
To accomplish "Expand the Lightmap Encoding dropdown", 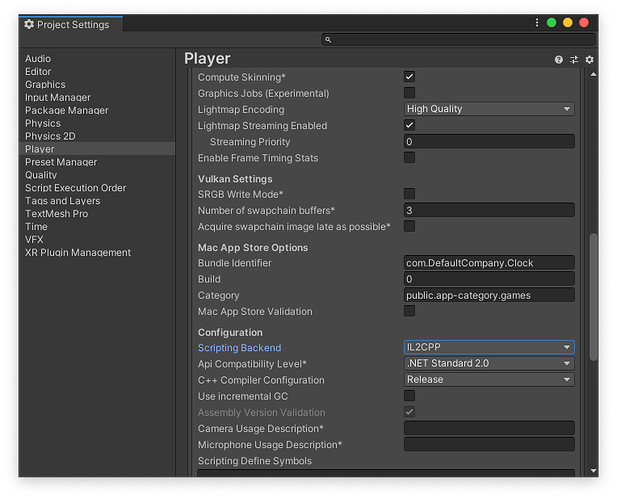I will [x=488, y=109].
